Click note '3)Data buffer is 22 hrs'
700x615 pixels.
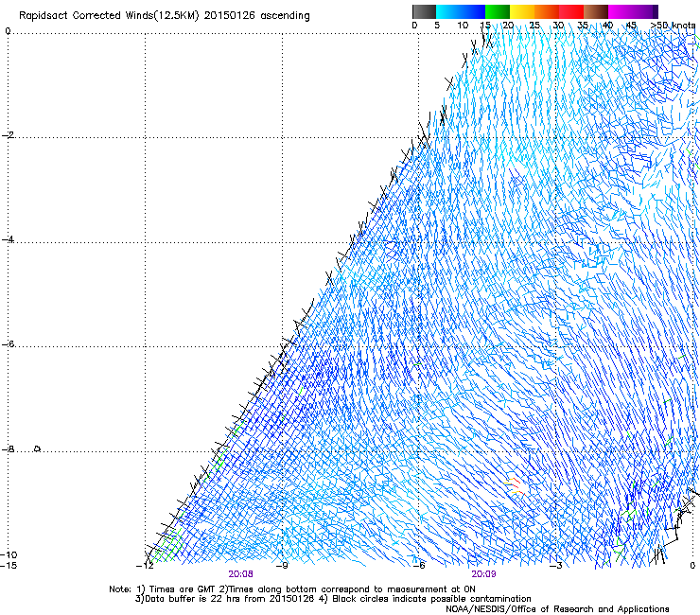click(x=188, y=599)
